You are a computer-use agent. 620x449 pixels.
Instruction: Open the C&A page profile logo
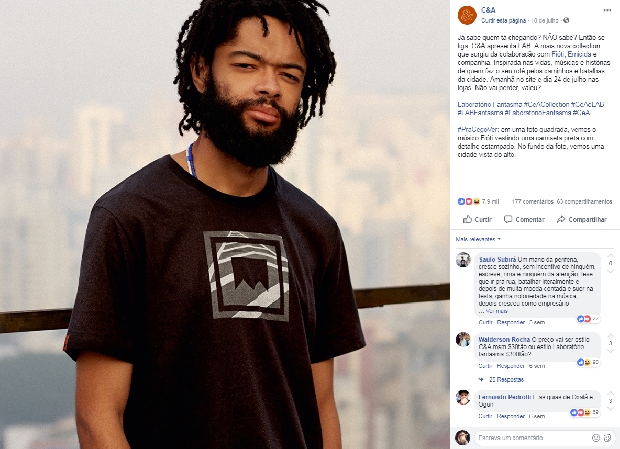[467, 15]
